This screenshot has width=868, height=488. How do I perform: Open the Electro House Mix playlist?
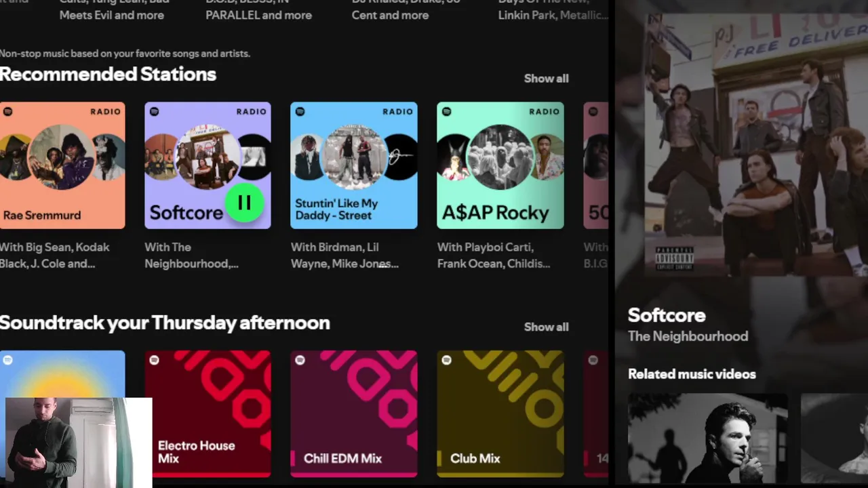[208, 413]
